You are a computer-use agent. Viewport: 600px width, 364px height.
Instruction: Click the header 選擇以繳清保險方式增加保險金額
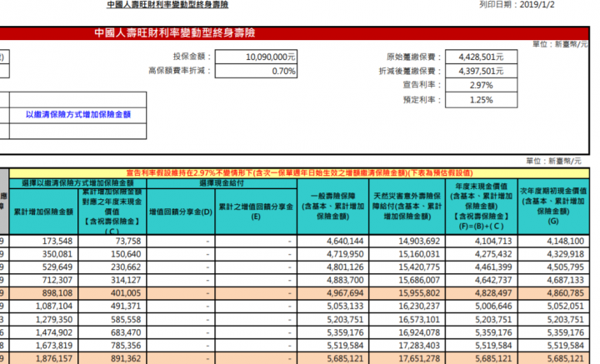pos(77,183)
